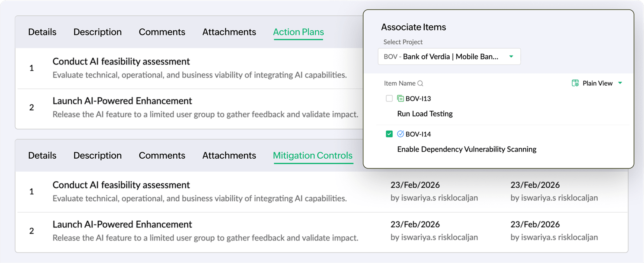644x263 pixels.
Task: Click the Item Name search field
Action: 399,83
